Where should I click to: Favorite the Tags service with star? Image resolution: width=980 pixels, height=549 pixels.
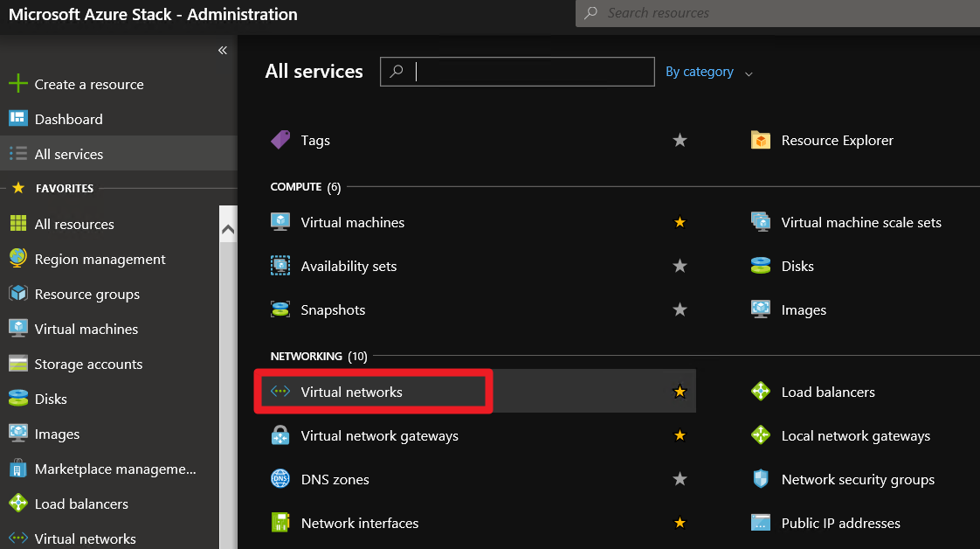(680, 140)
